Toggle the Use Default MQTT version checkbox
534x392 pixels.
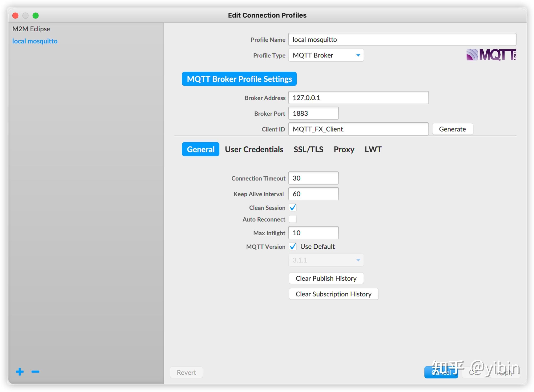pyautogui.click(x=293, y=247)
